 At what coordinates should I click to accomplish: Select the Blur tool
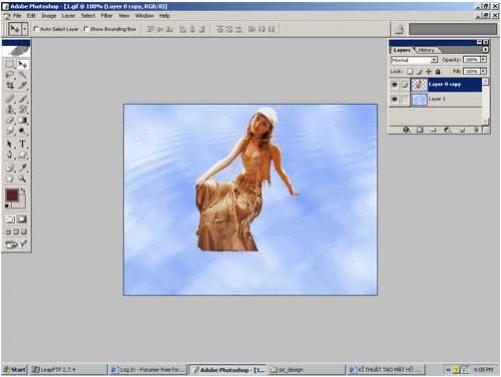(10, 131)
